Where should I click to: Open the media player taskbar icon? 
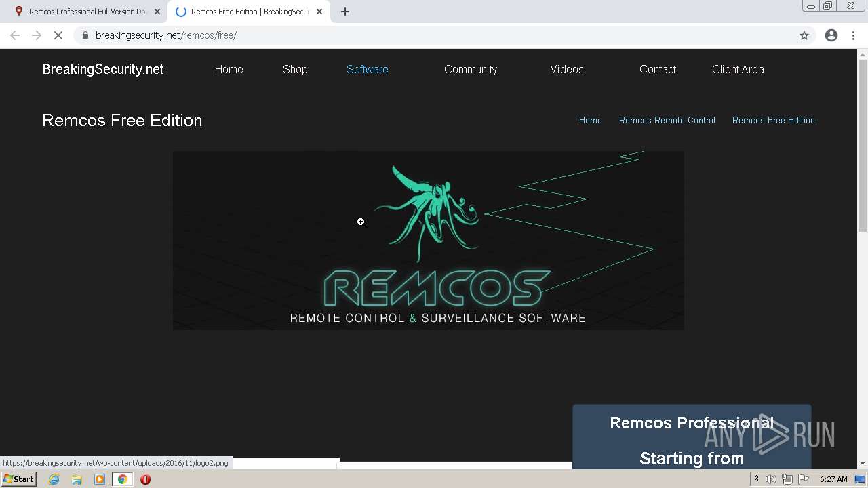point(100,479)
